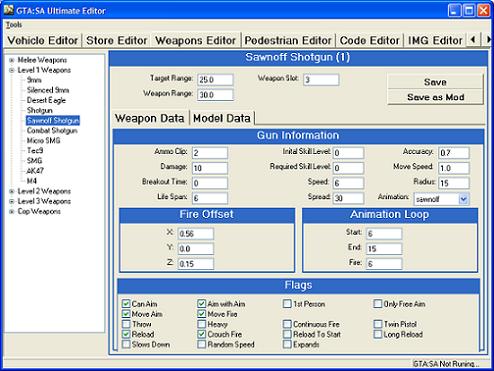
Task: Click the Radius input field
Action: (x=454, y=183)
